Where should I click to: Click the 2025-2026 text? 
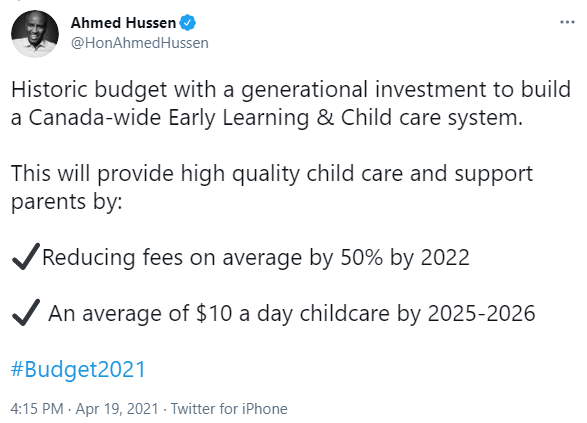coord(481,313)
